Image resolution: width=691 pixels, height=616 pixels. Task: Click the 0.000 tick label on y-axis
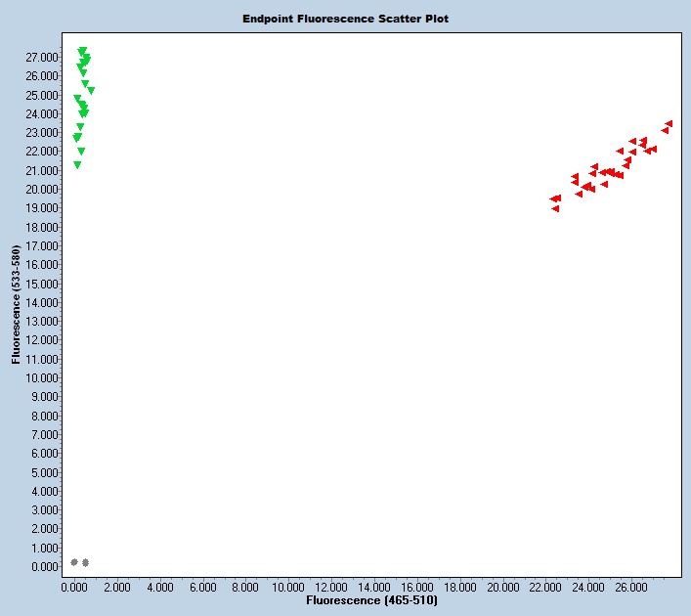(x=44, y=566)
